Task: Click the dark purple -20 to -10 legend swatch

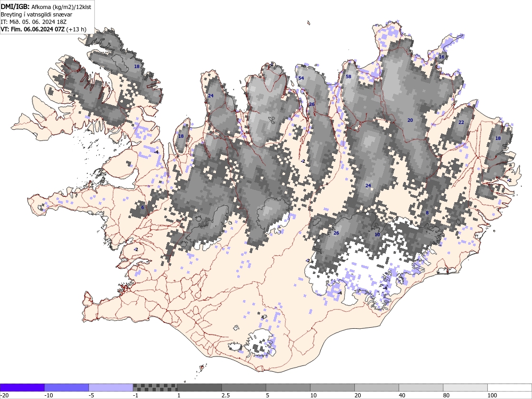Action: (22, 387)
